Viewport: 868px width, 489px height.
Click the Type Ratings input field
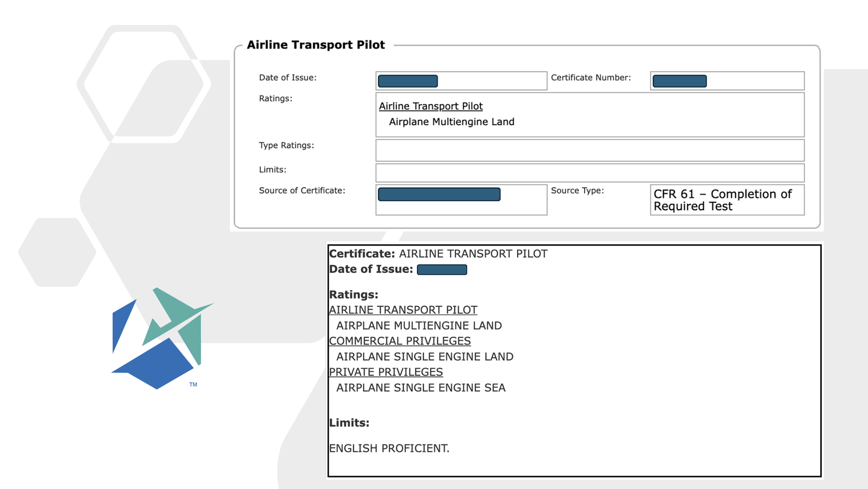589,150
